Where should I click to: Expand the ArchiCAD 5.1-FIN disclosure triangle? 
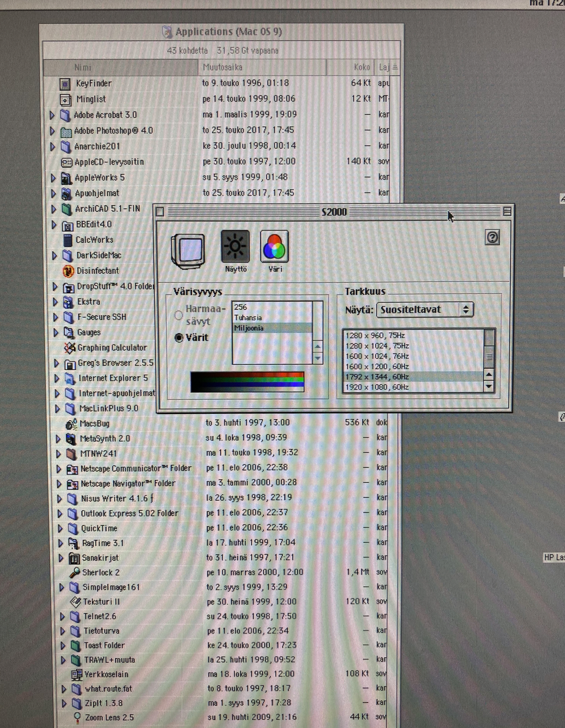[x=53, y=209]
